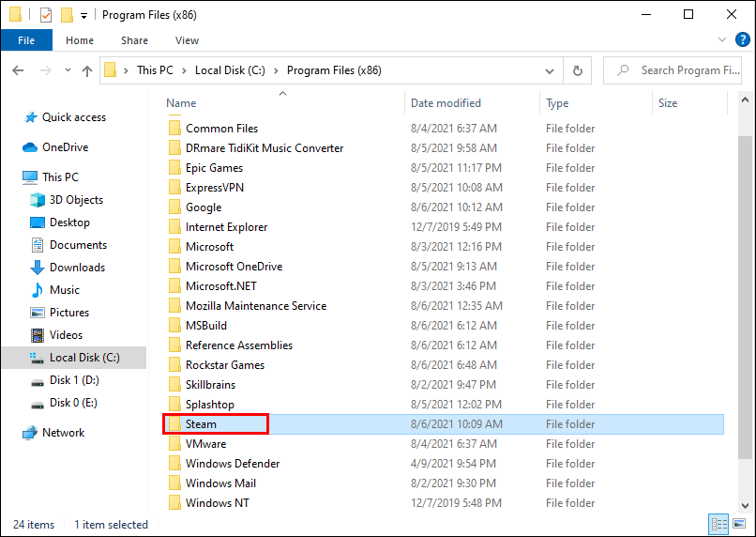Viewport: 756px width, 537px height.
Task: Select the Common Files folder
Action: click(x=443, y=129)
